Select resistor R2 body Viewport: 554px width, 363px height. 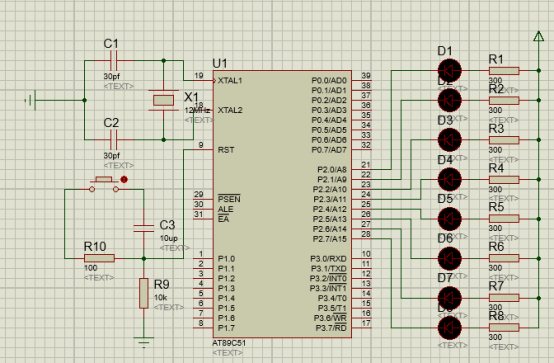click(504, 100)
